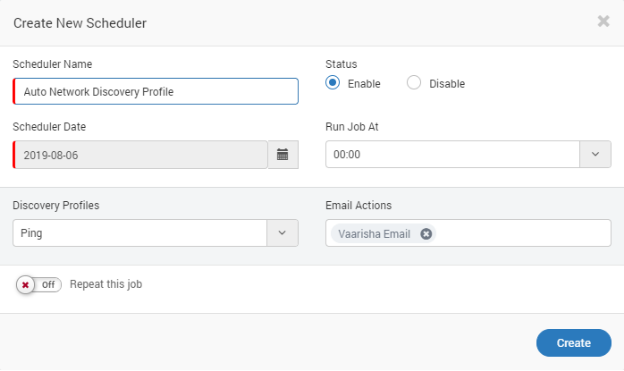Remove the Vaarisha Email tag
The height and width of the screenshot is (371, 624).
[x=426, y=234]
